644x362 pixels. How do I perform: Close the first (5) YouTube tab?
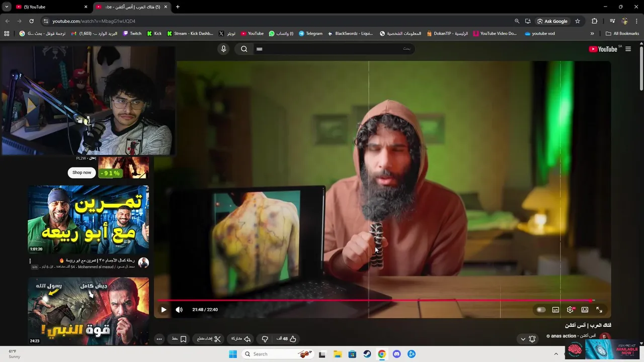(86, 7)
